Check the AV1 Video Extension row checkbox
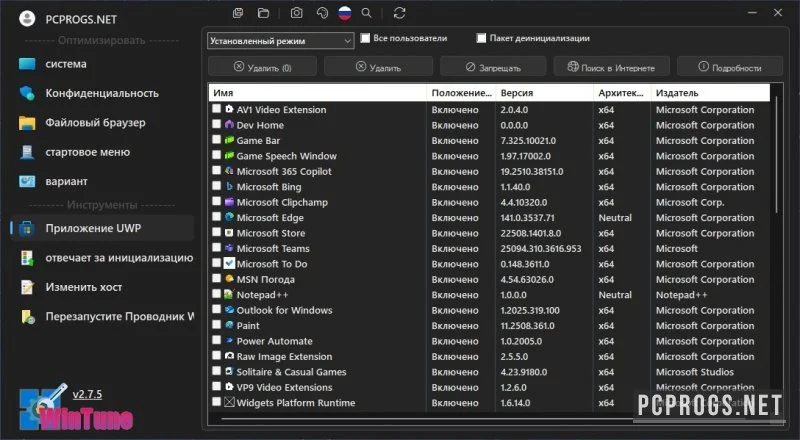The image size is (800, 440). [216, 109]
